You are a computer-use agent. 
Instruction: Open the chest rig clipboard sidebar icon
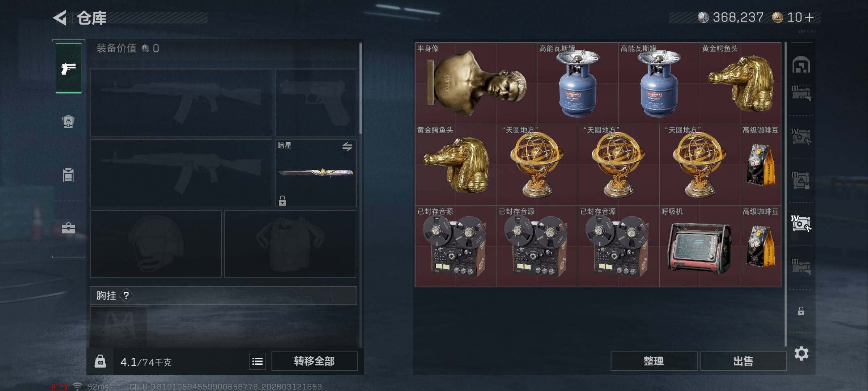68,175
